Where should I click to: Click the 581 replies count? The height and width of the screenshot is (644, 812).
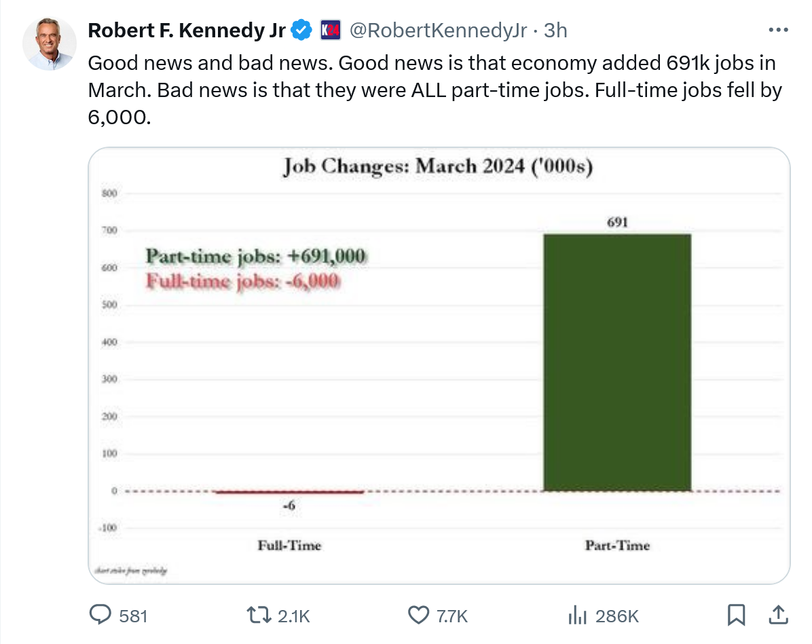tap(133, 616)
